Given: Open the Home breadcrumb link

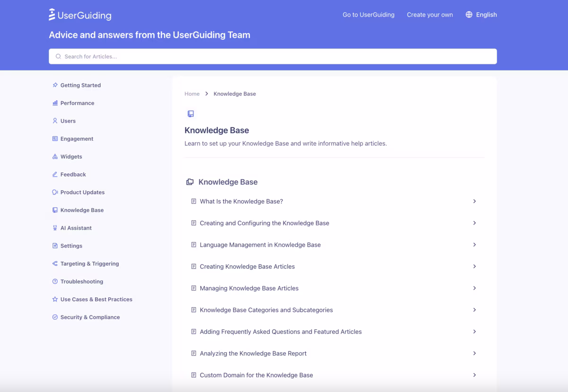Looking at the screenshot, I should coord(192,94).
